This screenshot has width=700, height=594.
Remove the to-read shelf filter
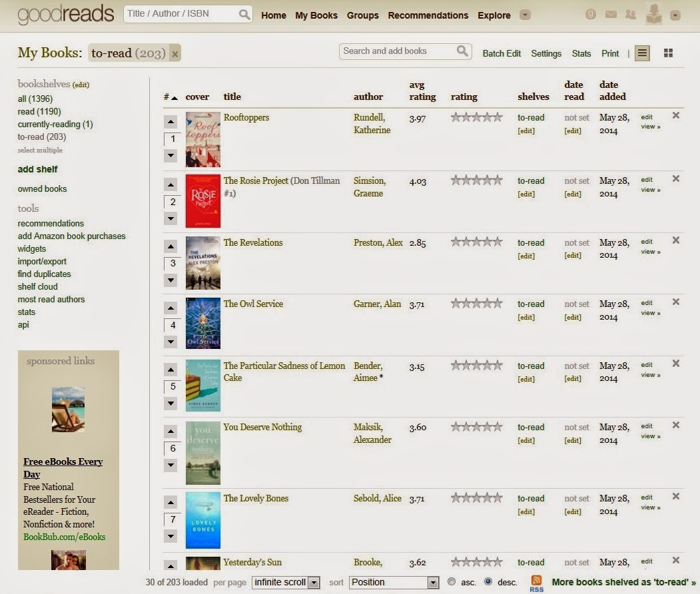tap(175, 54)
